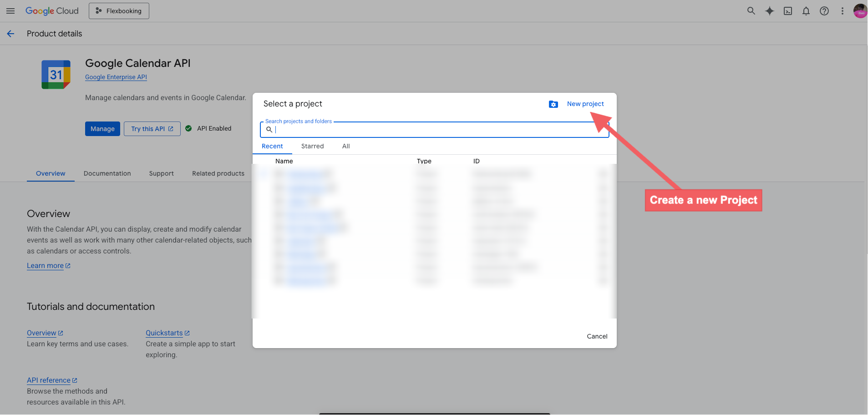The image size is (868, 415).
Task: Switch to the Related products tab
Action: click(218, 173)
